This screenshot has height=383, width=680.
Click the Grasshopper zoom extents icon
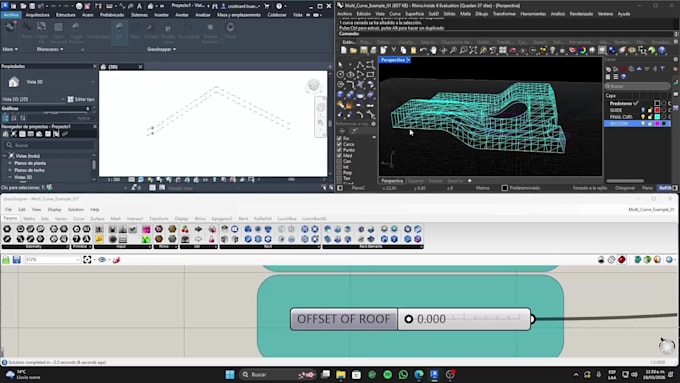pos(87,259)
